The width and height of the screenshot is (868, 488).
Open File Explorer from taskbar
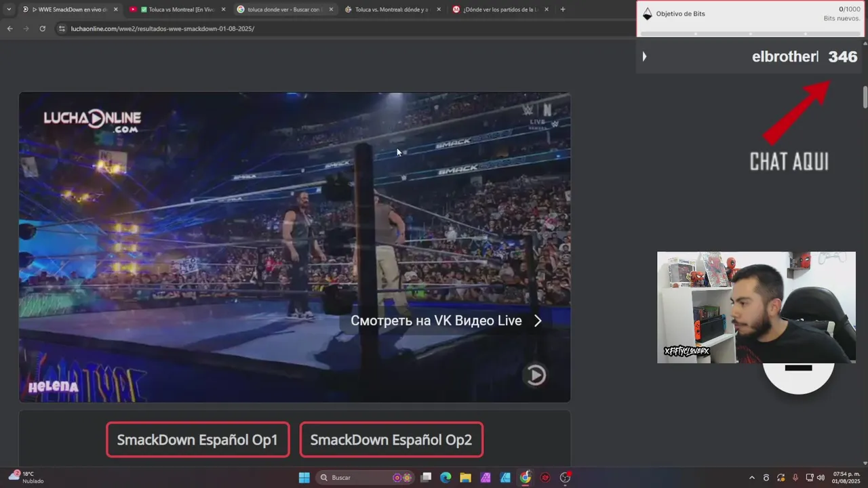[465, 478]
